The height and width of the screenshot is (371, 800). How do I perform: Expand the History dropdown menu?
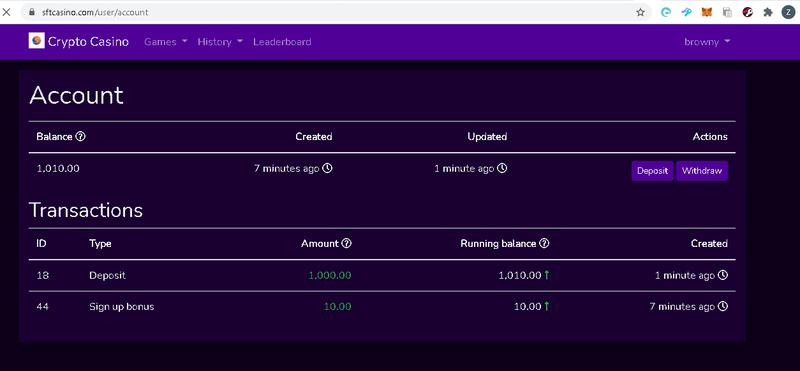coord(220,42)
